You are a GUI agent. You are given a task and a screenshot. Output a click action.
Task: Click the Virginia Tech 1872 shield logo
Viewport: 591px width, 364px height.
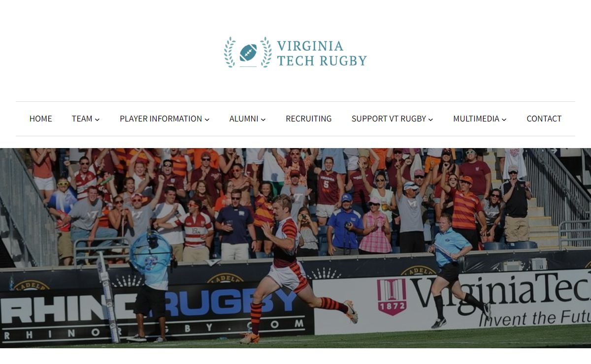(x=392, y=297)
